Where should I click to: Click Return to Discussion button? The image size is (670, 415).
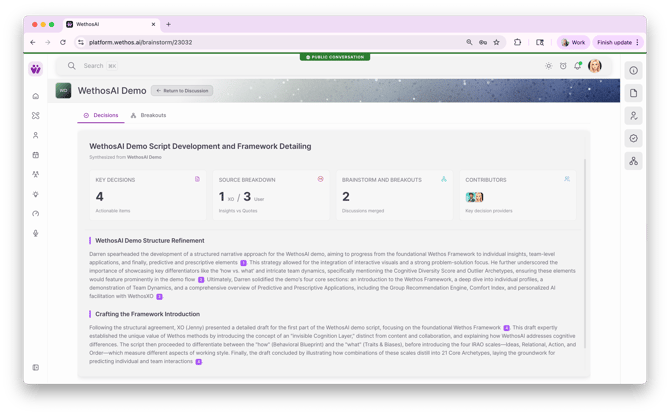pos(182,91)
